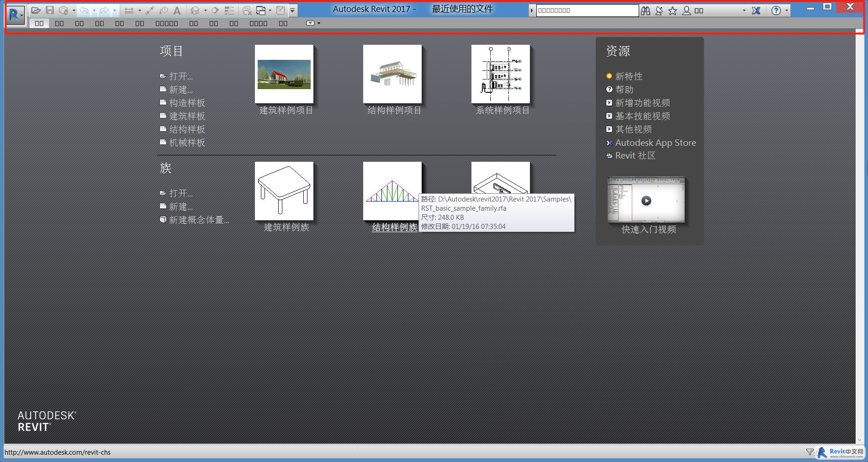Open the Revit application menu (R logo)
This screenshot has height=462, width=868.
[16, 15]
